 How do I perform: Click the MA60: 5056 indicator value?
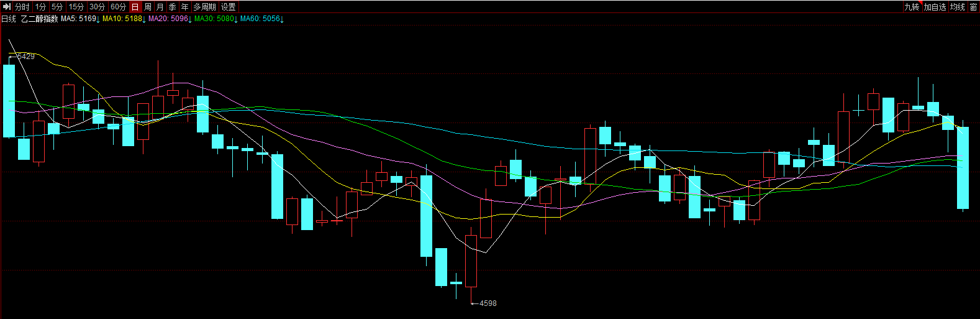tap(262, 19)
